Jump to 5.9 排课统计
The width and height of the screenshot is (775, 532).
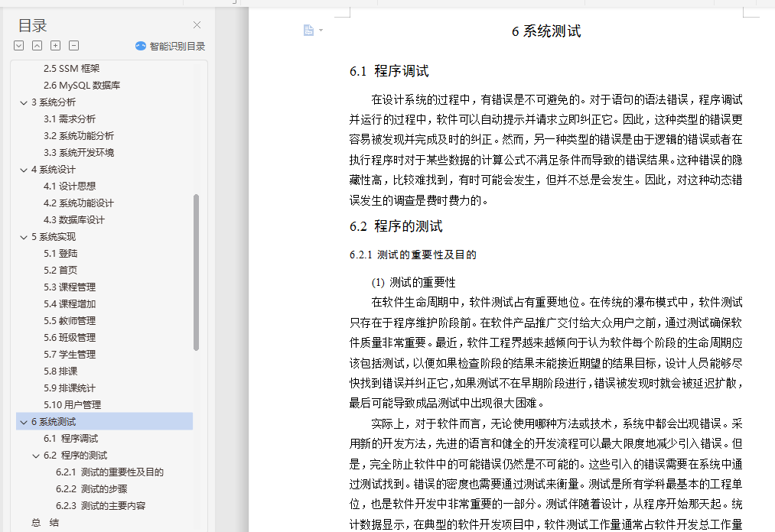coord(69,388)
